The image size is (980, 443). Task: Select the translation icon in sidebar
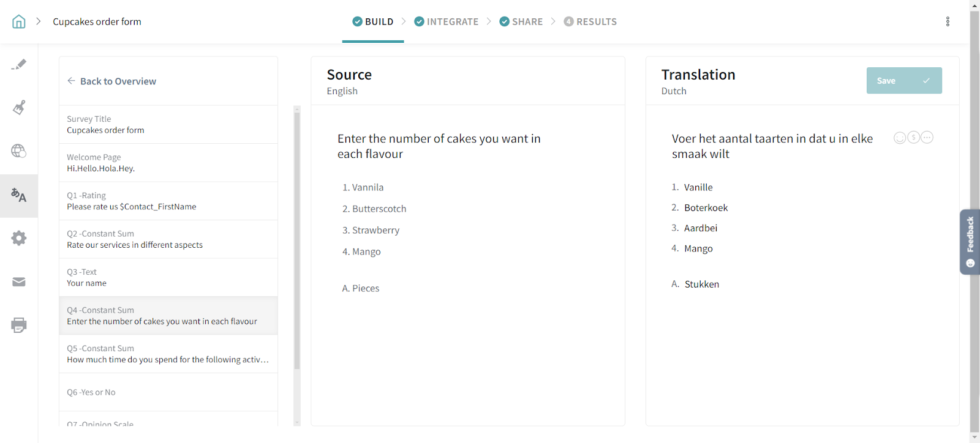point(19,196)
